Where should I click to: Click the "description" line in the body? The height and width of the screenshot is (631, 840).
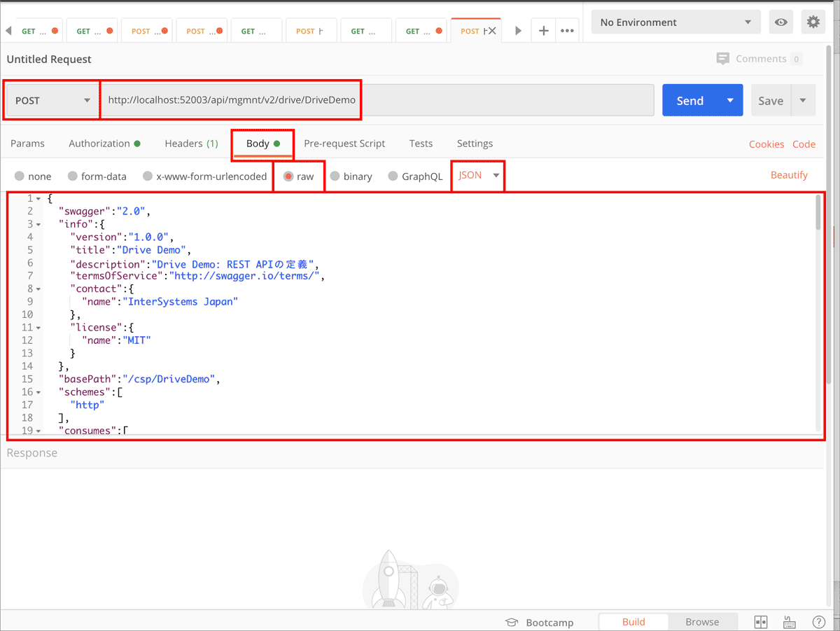[x=195, y=264]
